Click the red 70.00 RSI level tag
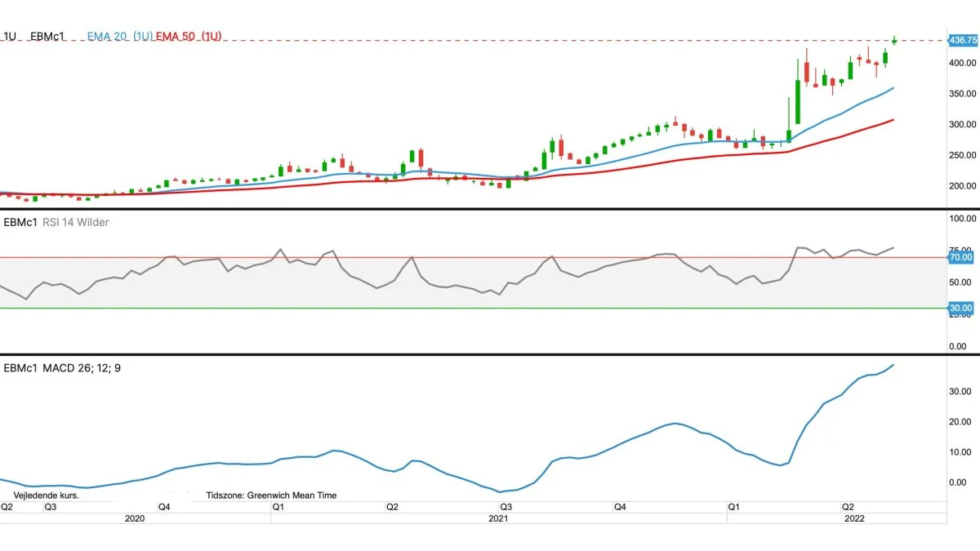Viewport: 980px width, 551px height. point(960,257)
